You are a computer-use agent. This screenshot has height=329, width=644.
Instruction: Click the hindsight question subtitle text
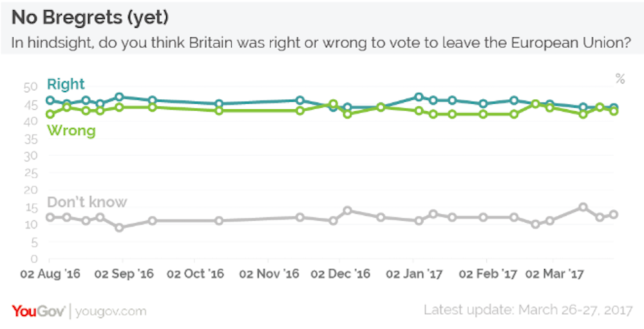318,43
